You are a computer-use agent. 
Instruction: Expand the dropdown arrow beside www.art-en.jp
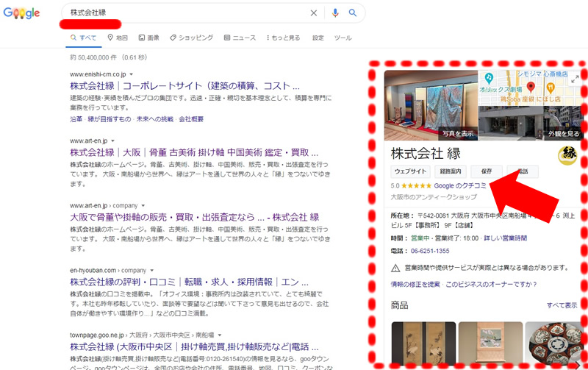click(x=113, y=141)
